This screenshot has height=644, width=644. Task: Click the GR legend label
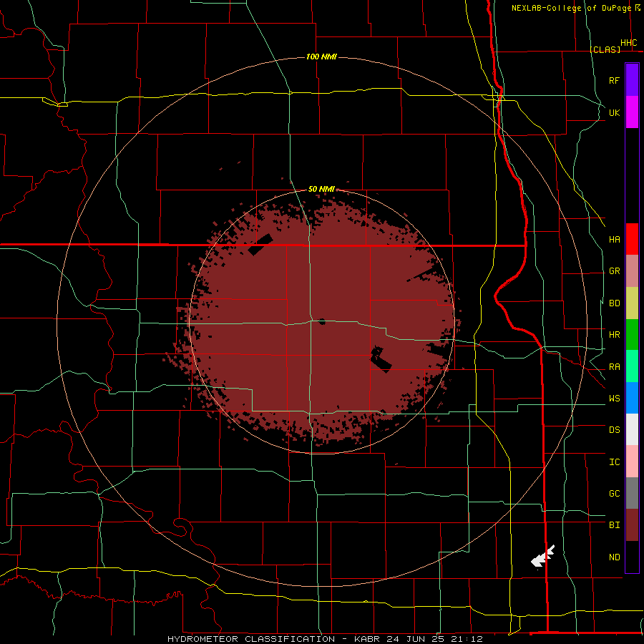pyautogui.click(x=614, y=271)
